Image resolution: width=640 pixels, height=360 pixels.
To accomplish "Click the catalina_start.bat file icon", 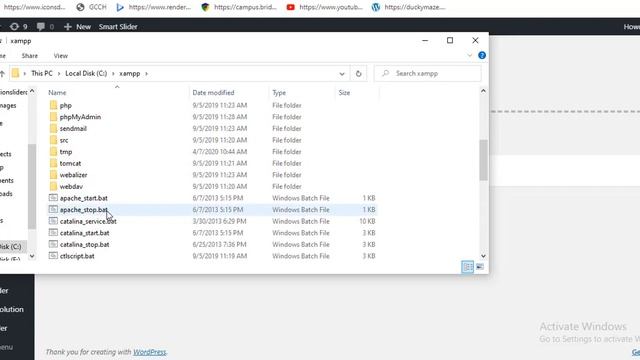I will [x=53, y=233].
